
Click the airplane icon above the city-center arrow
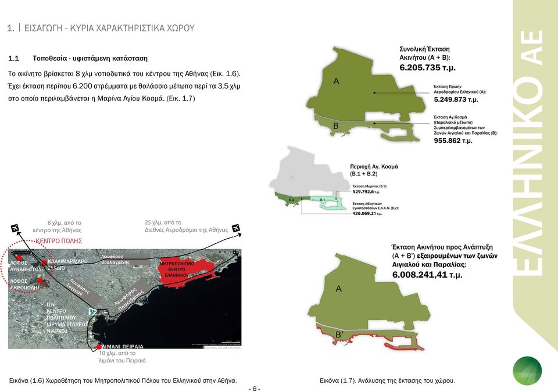(x=15, y=228)
